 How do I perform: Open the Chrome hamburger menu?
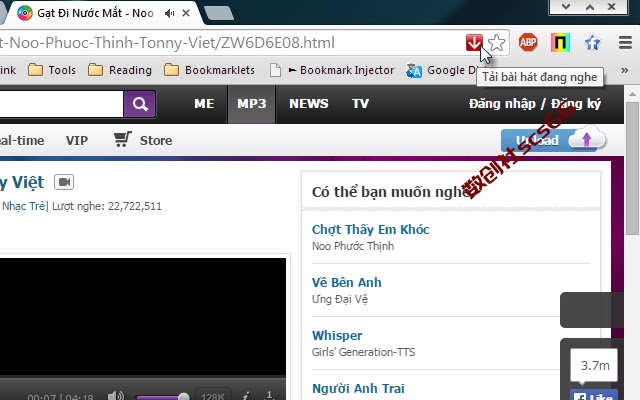[x=625, y=42]
